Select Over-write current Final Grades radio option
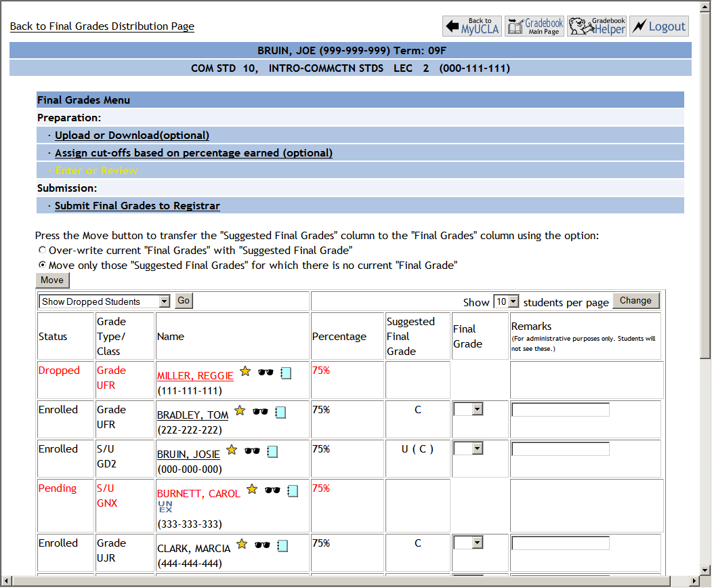Viewport: 712px width, 588px height. (42, 250)
